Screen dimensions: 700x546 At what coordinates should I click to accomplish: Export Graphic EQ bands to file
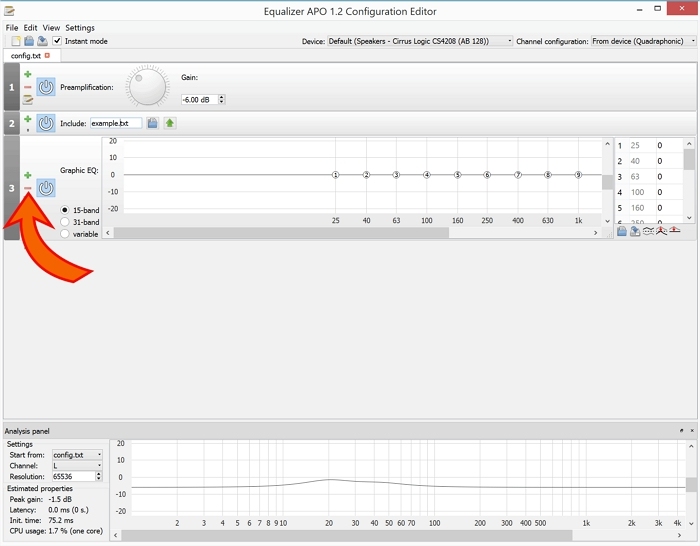click(x=635, y=231)
